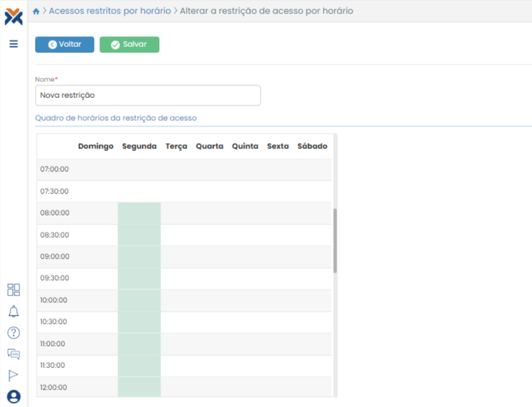The height and width of the screenshot is (407, 532).
Task: Open the dashboard grid icon
Action: pos(13,289)
